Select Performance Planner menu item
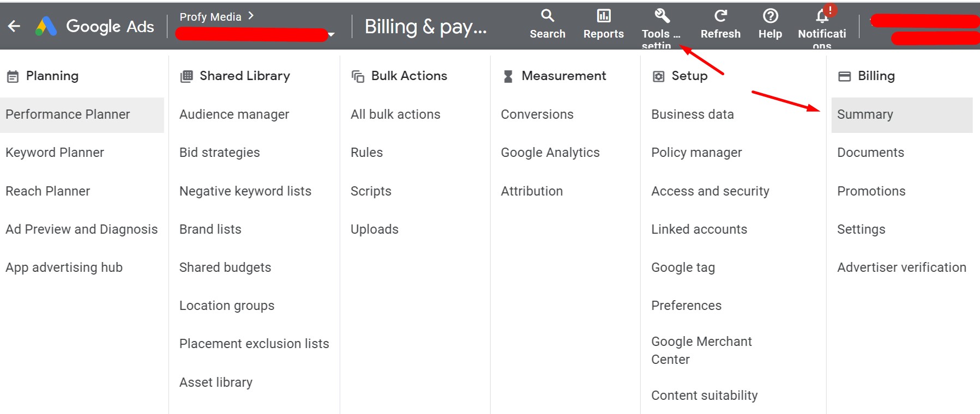 point(68,114)
